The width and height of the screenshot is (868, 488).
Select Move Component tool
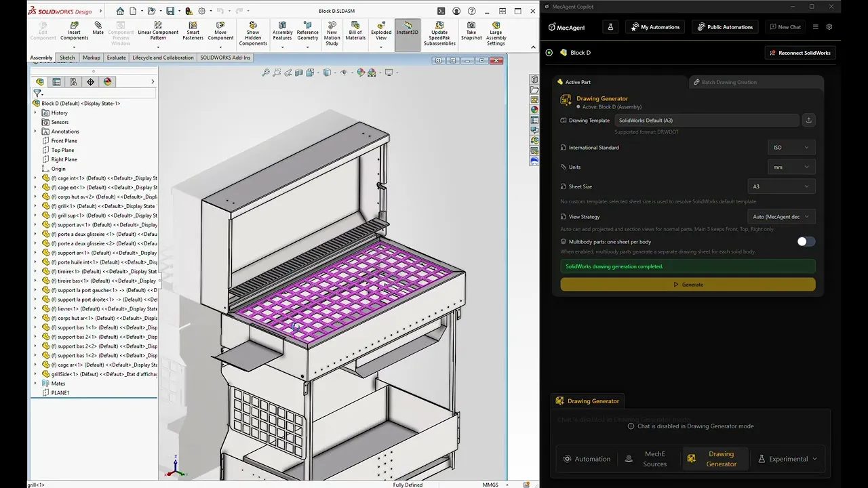(x=220, y=31)
